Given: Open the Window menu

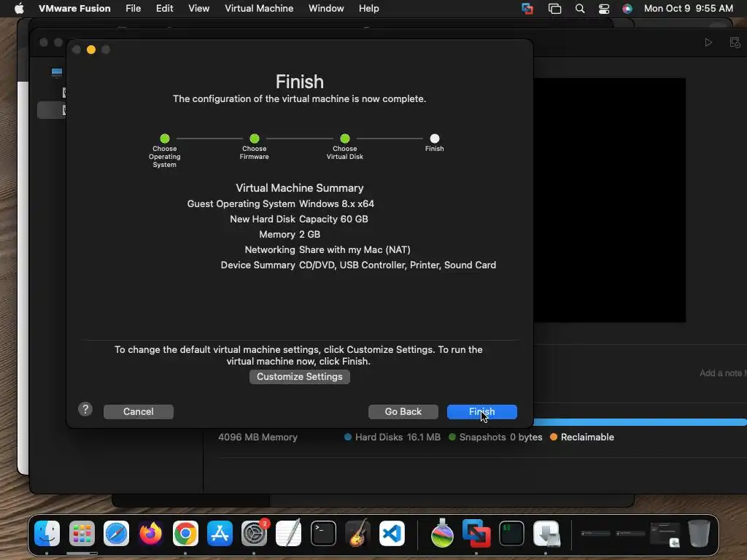Looking at the screenshot, I should pyautogui.click(x=326, y=8).
